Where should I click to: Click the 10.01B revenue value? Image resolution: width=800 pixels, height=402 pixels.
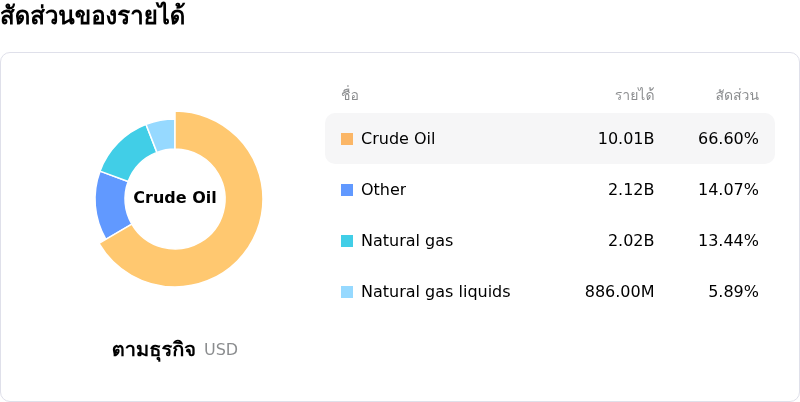pos(626,139)
